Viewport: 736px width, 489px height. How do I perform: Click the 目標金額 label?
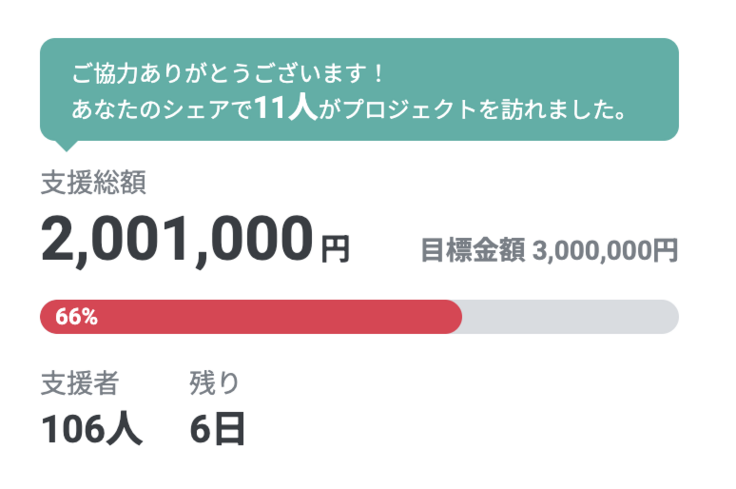tap(472, 250)
